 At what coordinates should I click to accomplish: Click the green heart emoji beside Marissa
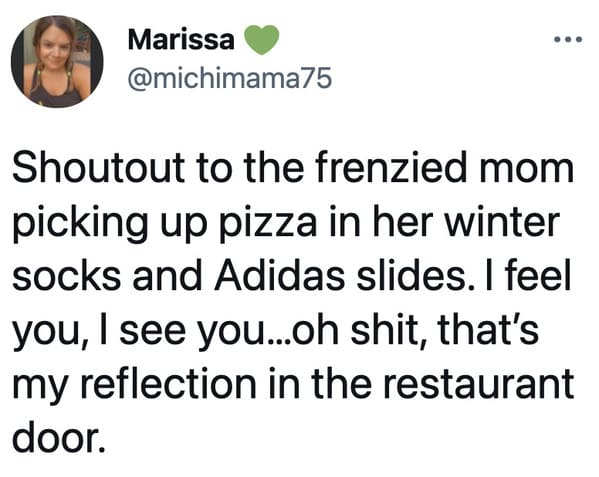[262, 40]
